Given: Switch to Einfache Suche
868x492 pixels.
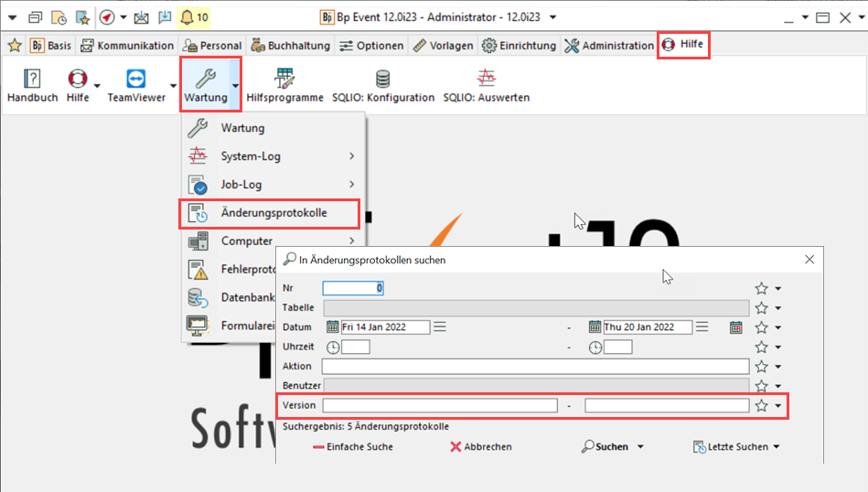Looking at the screenshot, I should (353, 447).
